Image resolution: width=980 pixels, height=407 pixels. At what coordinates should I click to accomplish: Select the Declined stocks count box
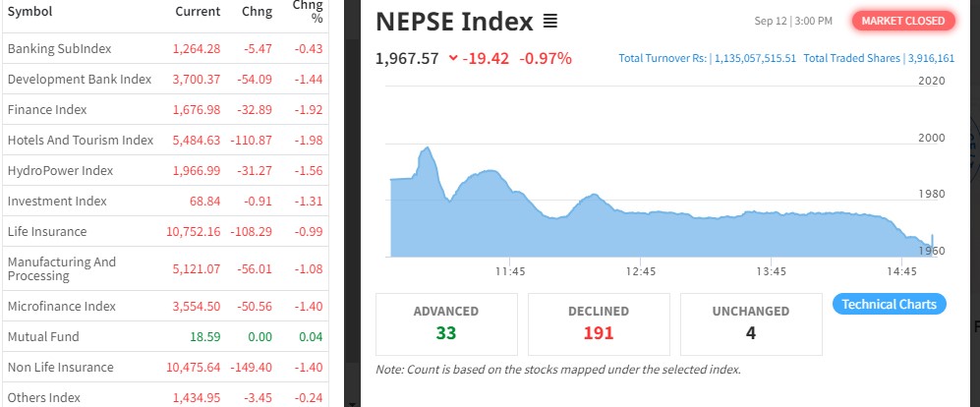[599, 323]
